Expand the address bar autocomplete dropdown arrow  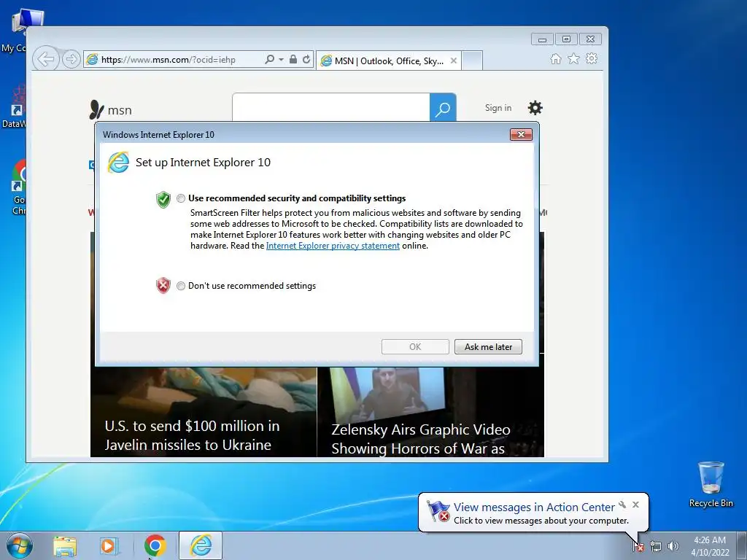point(281,60)
